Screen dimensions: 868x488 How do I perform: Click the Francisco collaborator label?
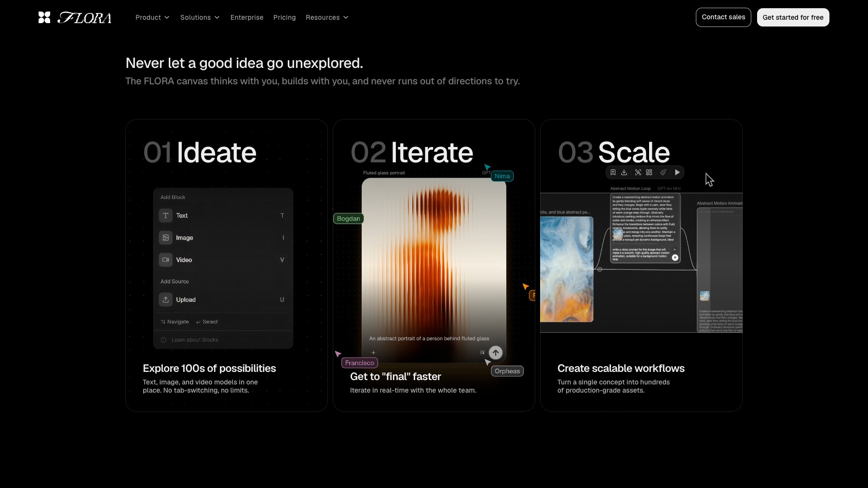(x=359, y=363)
